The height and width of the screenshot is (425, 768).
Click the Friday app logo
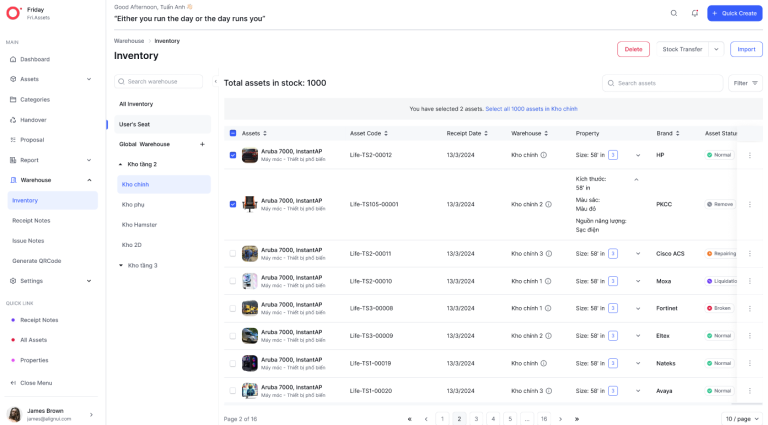click(13, 13)
